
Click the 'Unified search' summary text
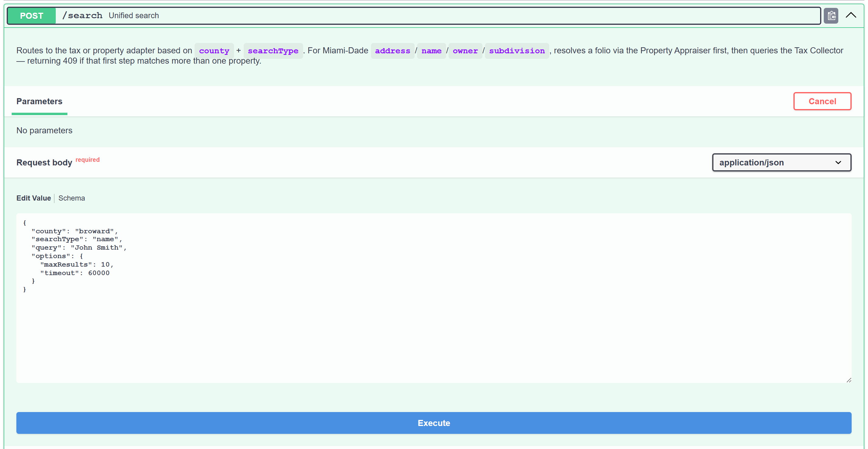coord(134,15)
